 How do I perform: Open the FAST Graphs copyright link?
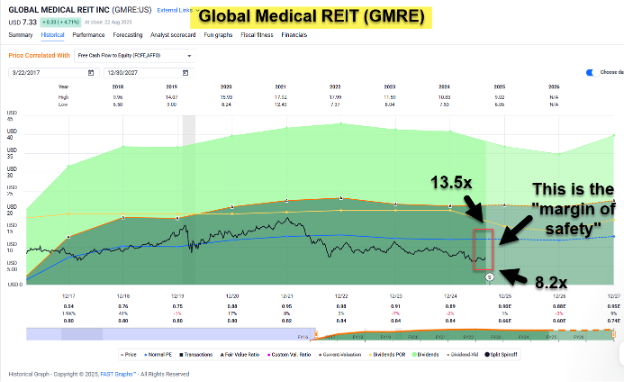click(119, 374)
